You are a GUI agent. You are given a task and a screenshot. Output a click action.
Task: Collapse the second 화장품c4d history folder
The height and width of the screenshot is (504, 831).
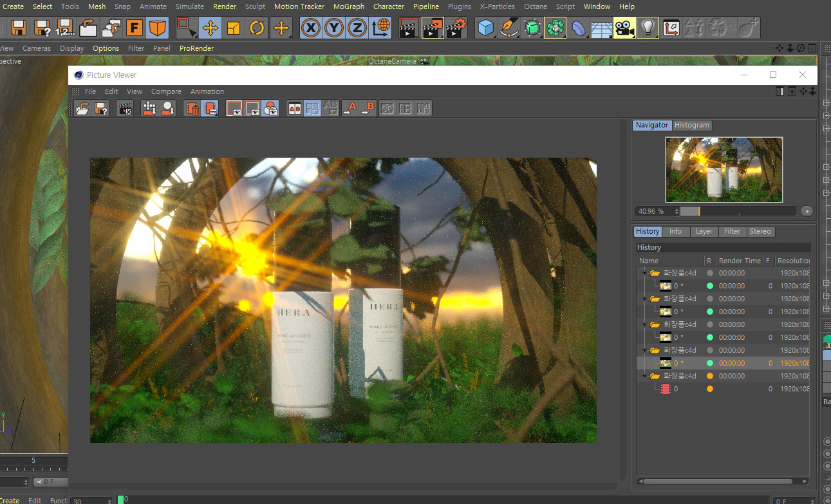click(x=644, y=299)
